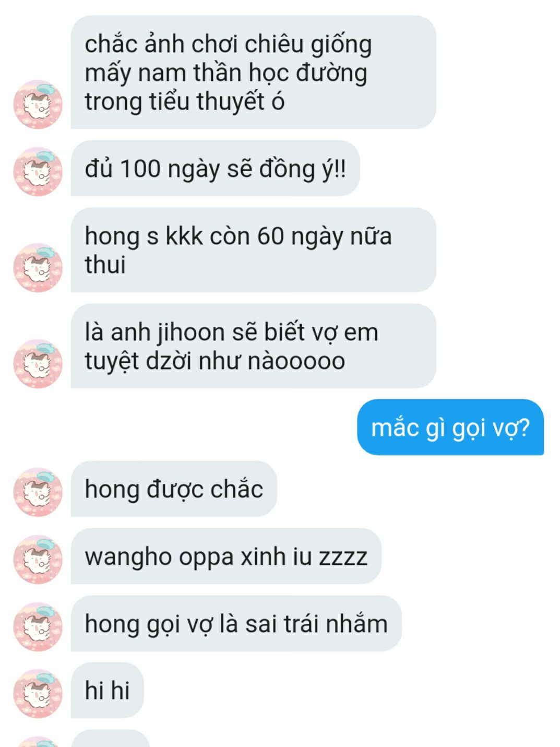
Task: Tap the 'là anh jihoon sẽ biết' bubble
Action: 253,346
